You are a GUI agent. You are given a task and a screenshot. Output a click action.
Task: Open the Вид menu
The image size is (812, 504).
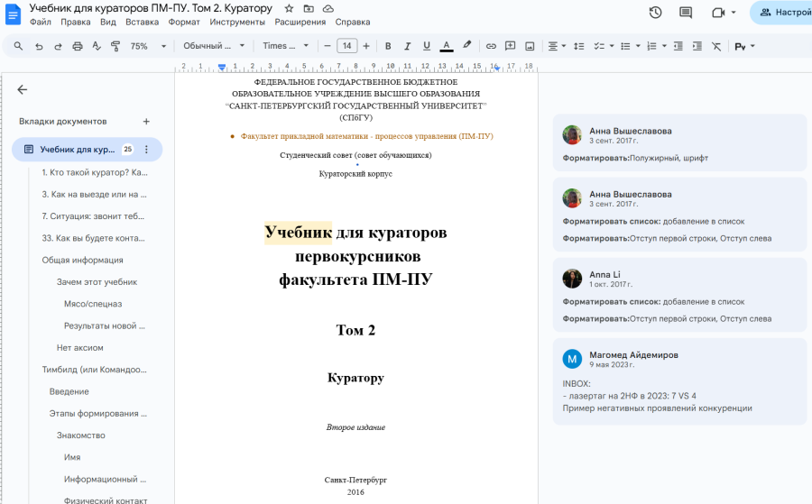pyautogui.click(x=107, y=22)
